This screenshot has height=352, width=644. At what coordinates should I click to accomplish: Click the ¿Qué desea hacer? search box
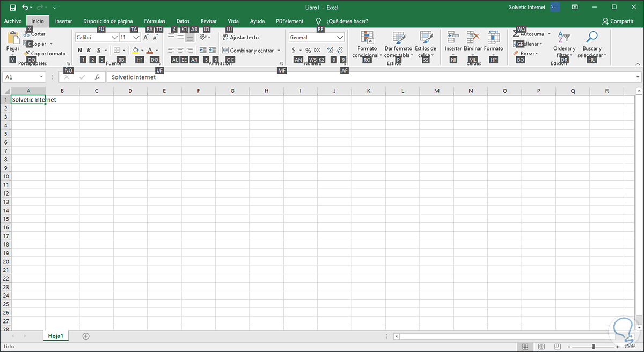pos(347,21)
